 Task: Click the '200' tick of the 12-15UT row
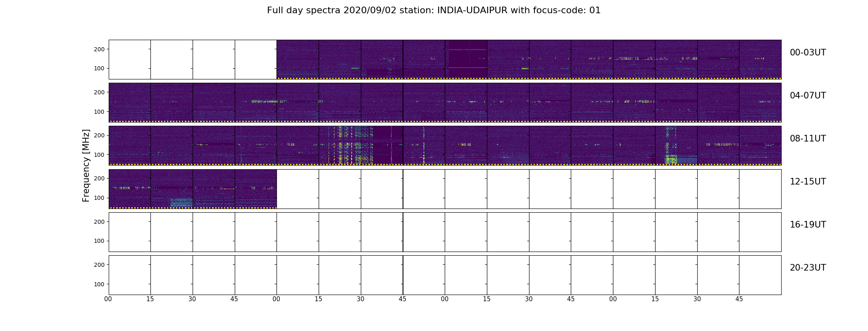click(99, 178)
